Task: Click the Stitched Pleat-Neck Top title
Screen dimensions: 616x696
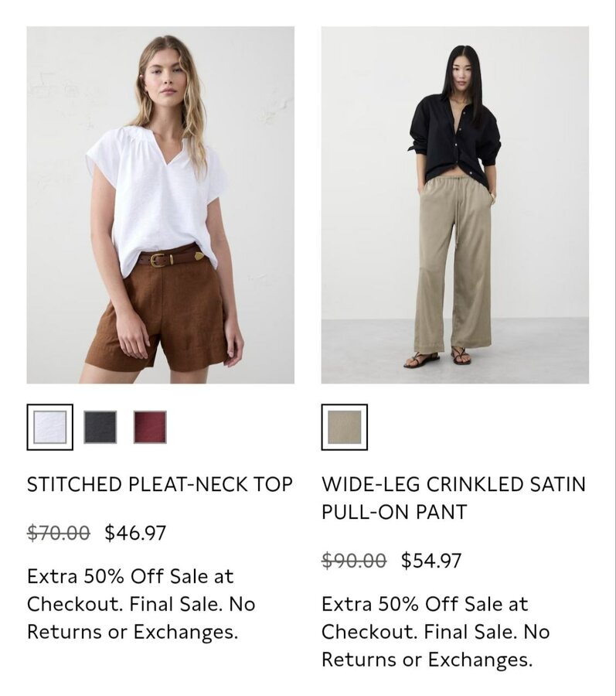Action: (x=160, y=484)
